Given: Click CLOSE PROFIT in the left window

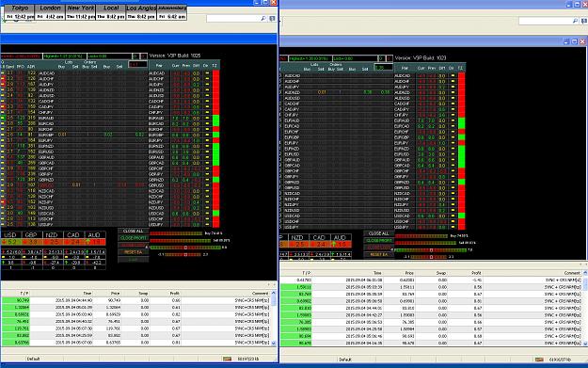Looking at the screenshot, I should click(x=134, y=238).
